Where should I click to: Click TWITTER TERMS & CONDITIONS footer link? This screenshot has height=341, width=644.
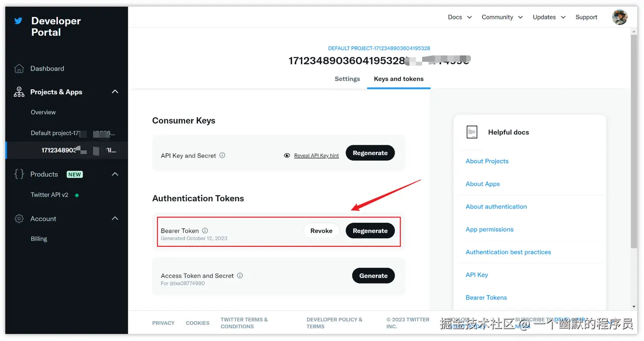tap(244, 323)
